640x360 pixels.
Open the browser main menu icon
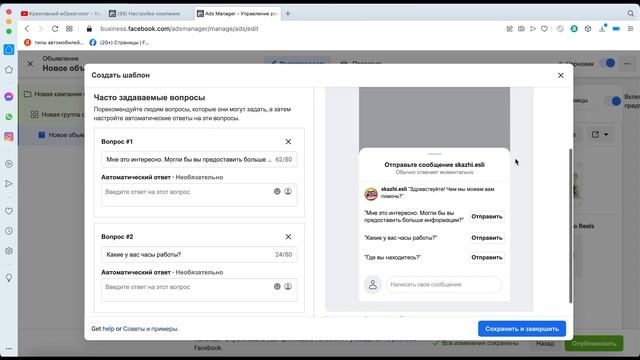click(x=631, y=29)
